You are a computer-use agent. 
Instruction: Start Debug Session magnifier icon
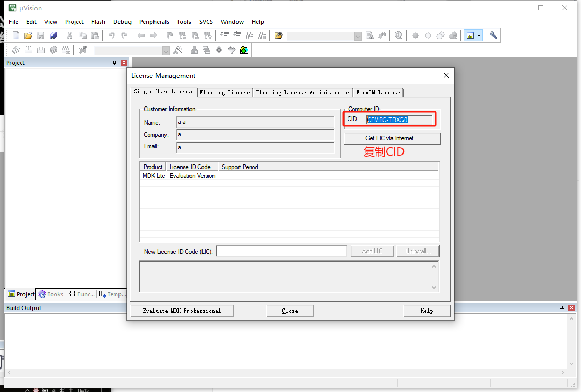[399, 35]
